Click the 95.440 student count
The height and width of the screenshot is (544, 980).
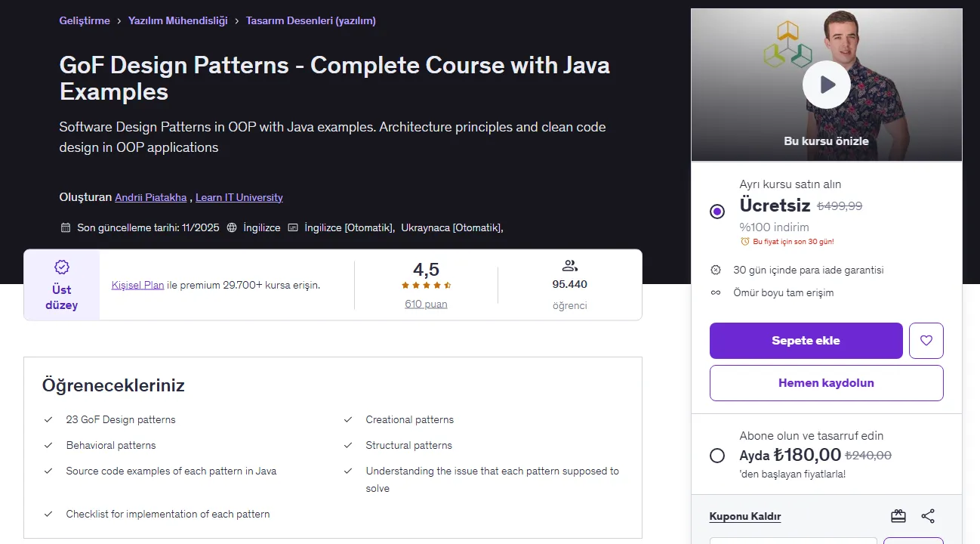coord(570,284)
